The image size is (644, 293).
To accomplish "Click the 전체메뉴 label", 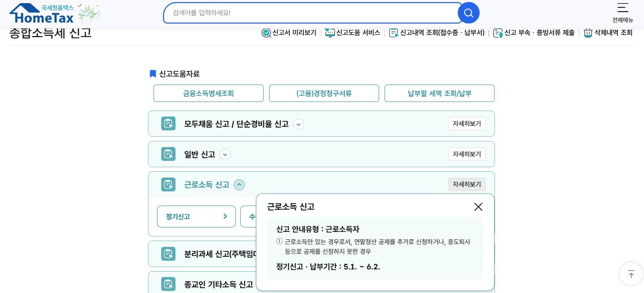I will click(622, 20).
